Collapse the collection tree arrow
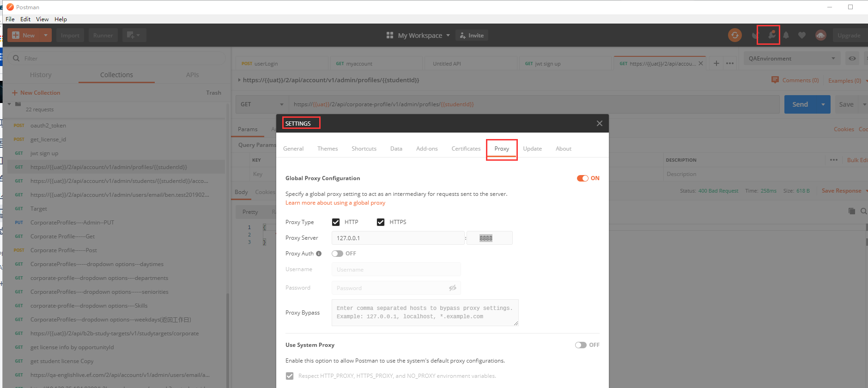The image size is (868, 388). tap(9, 104)
